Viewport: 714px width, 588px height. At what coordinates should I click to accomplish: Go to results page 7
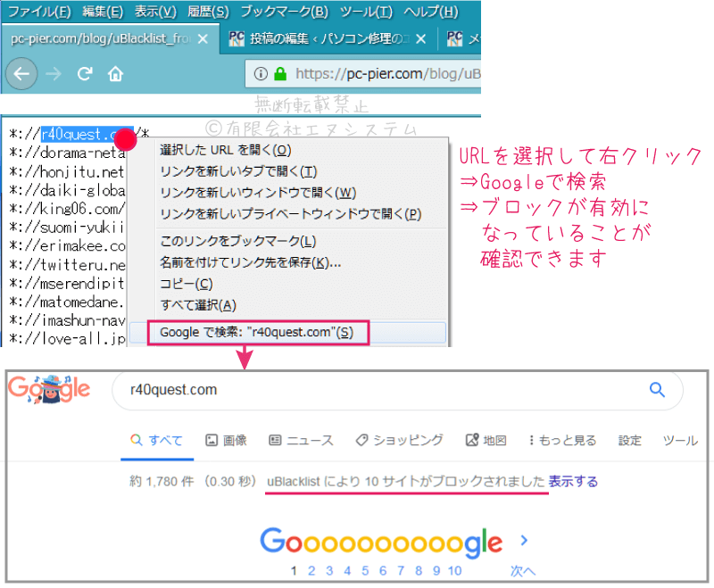coord(401,571)
